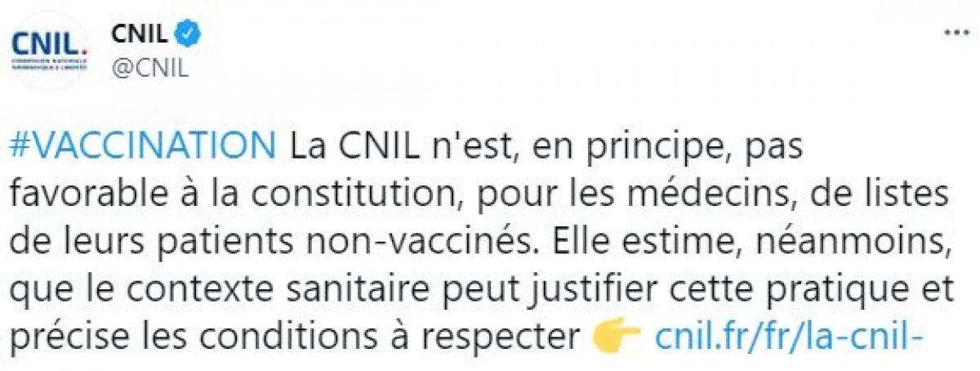Visit the @CNIL handle
This screenshot has width=980, height=371.
tap(149, 69)
